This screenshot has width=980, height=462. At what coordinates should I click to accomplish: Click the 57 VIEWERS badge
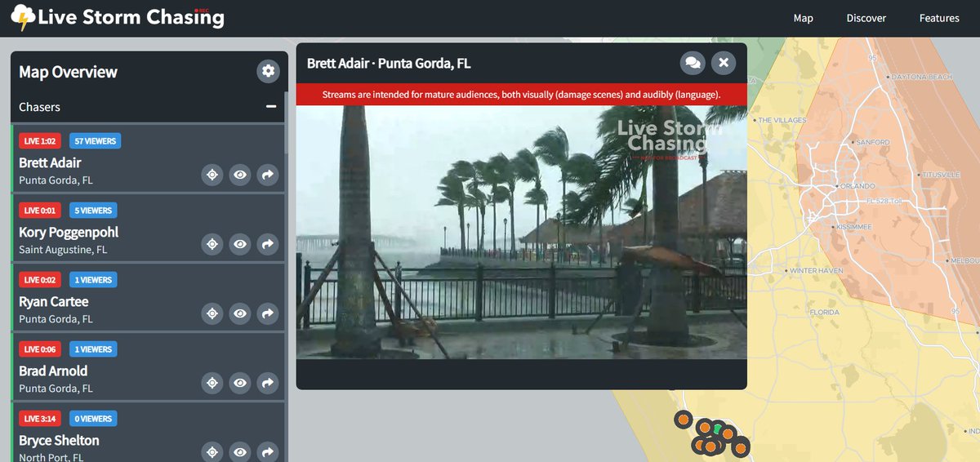click(96, 141)
